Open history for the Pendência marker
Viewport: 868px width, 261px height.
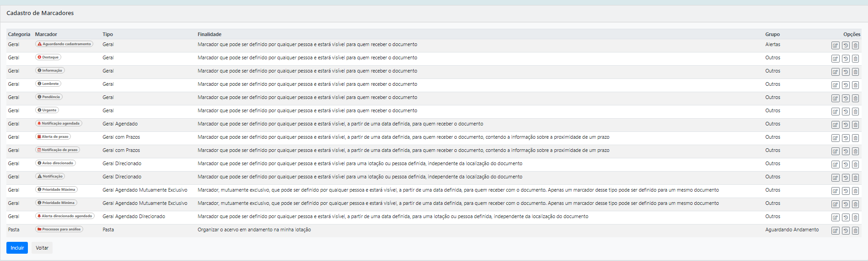pos(846,99)
